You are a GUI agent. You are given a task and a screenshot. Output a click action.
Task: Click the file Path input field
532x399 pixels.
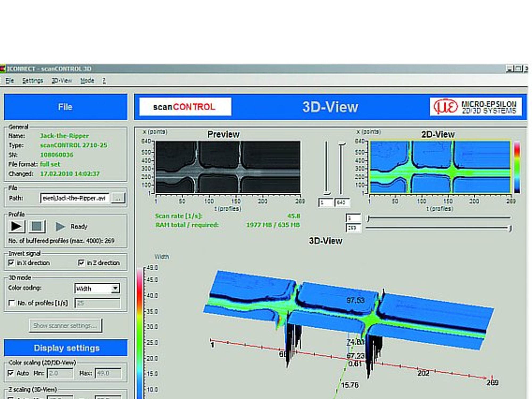[x=75, y=198]
